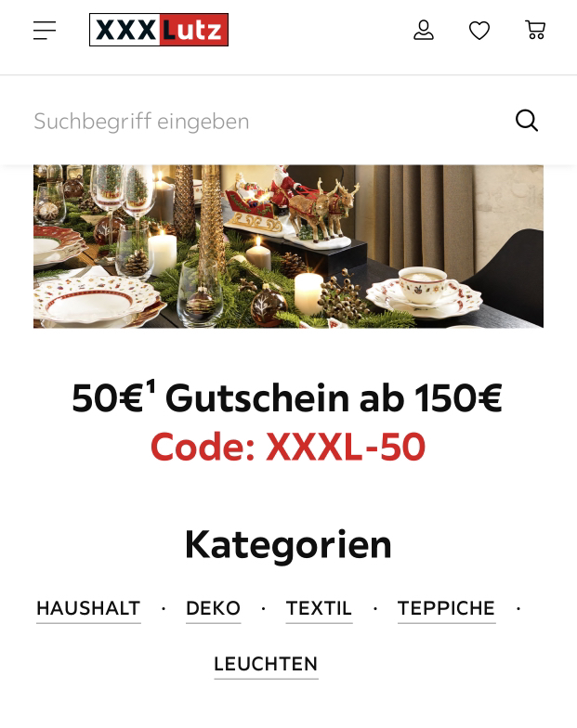
Task: Open the wishlist heart icon
Action: coord(479,31)
